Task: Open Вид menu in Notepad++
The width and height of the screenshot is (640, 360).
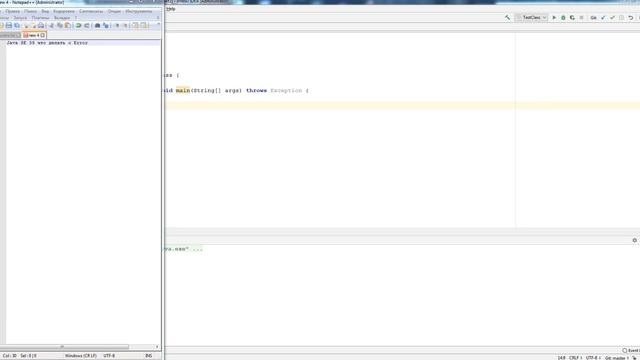Action: coord(45,11)
